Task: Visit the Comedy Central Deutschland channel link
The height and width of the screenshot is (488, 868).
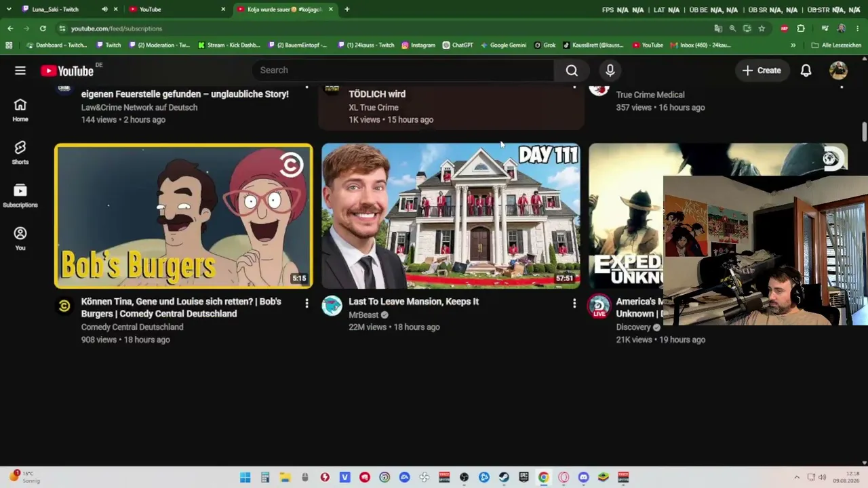Action: 132,327
